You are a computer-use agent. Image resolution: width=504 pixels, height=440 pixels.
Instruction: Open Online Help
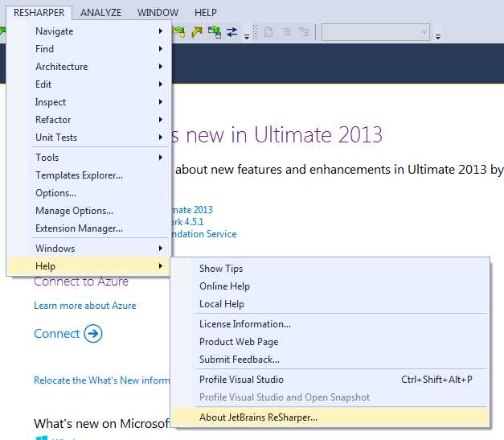(x=330, y=286)
